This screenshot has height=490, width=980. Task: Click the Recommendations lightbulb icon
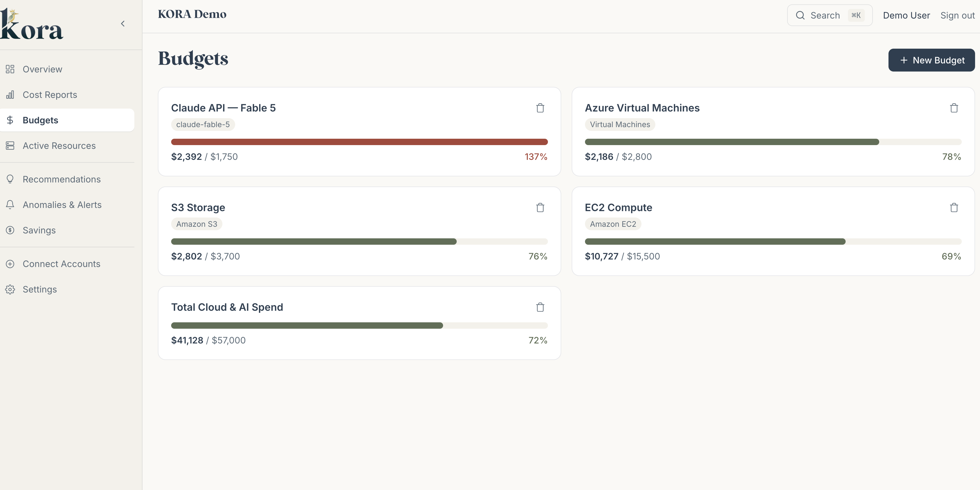[x=10, y=179]
